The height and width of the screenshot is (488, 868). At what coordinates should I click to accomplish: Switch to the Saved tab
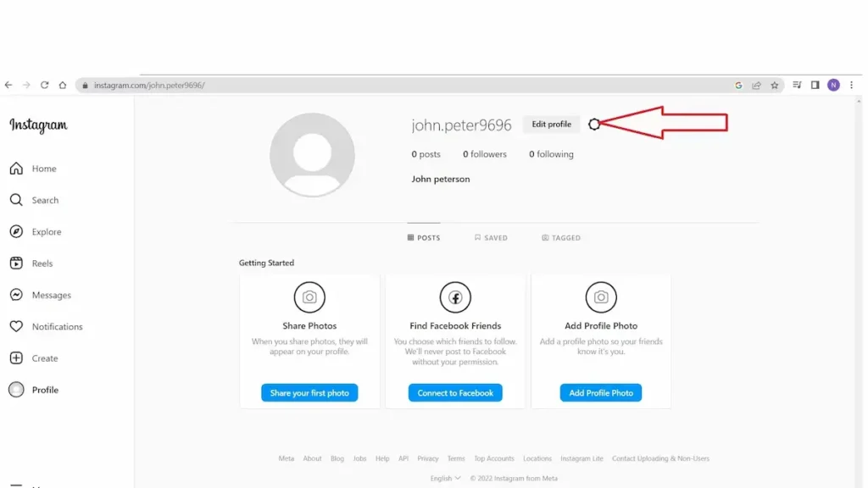[x=491, y=238]
